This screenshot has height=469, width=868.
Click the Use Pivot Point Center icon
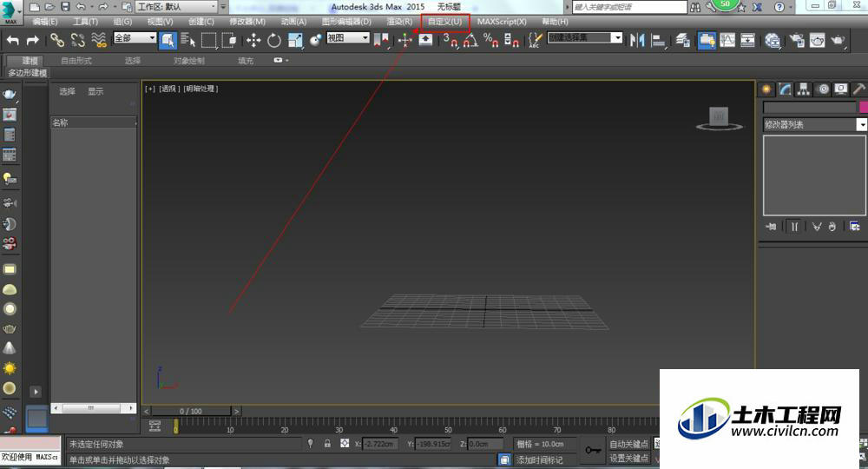pos(381,40)
